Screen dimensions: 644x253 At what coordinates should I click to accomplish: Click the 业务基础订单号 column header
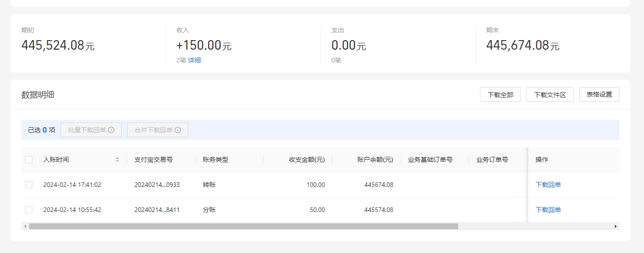430,160
